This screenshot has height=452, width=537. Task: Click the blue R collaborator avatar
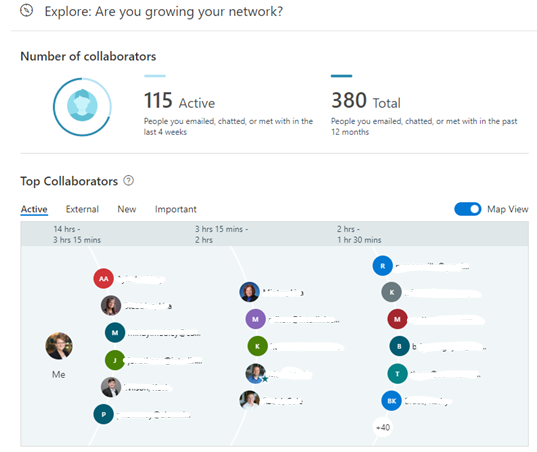click(x=383, y=265)
